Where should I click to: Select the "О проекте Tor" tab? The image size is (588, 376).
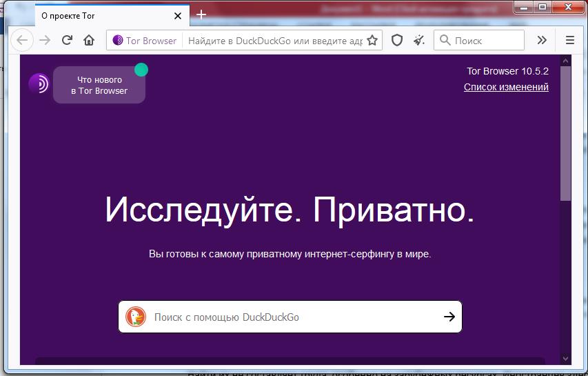tap(112, 16)
